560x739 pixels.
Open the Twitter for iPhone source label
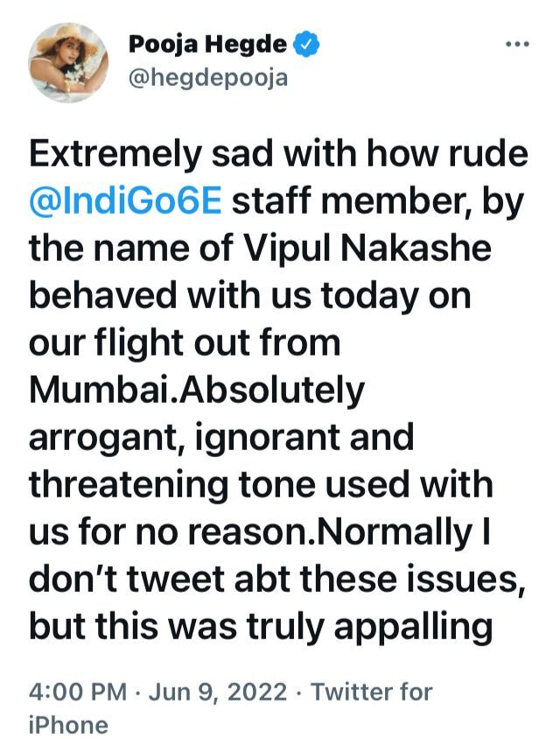[230, 707]
